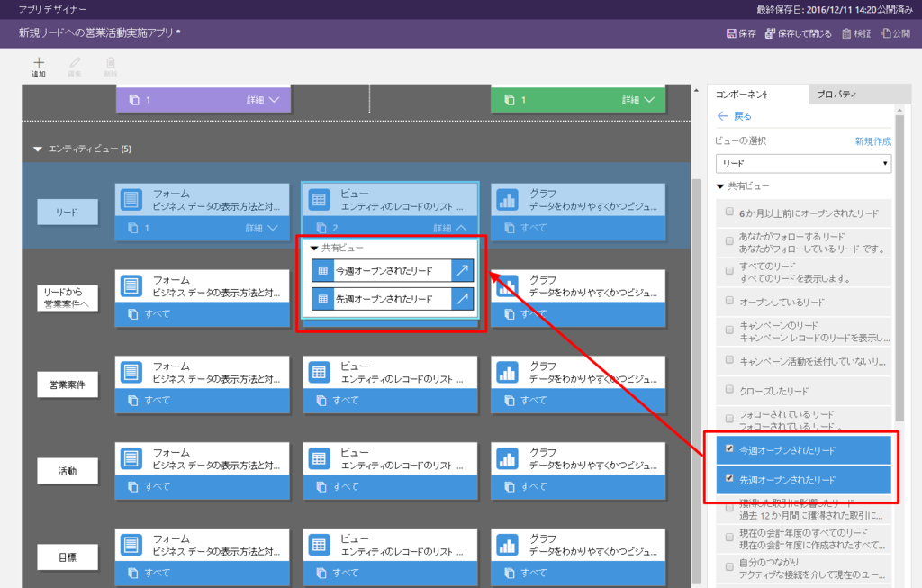Viewport: 922px width, 588px height.
Task: Click the 営業案件 row ビュー icon
Action: [x=320, y=372]
